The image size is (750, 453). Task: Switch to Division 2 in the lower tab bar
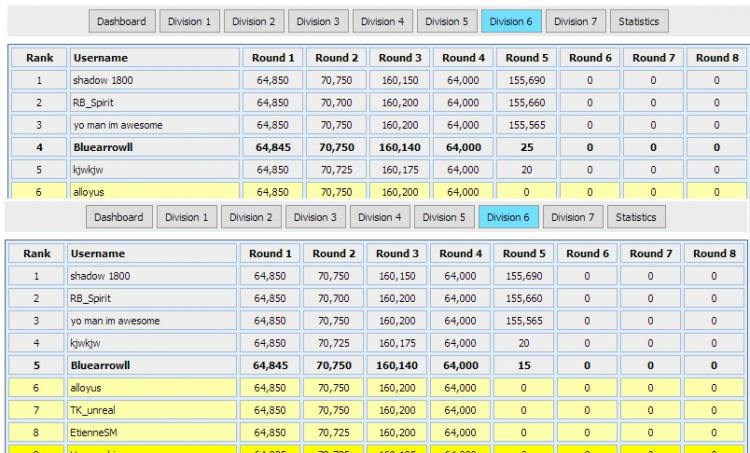pyautogui.click(x=252, y=217)
